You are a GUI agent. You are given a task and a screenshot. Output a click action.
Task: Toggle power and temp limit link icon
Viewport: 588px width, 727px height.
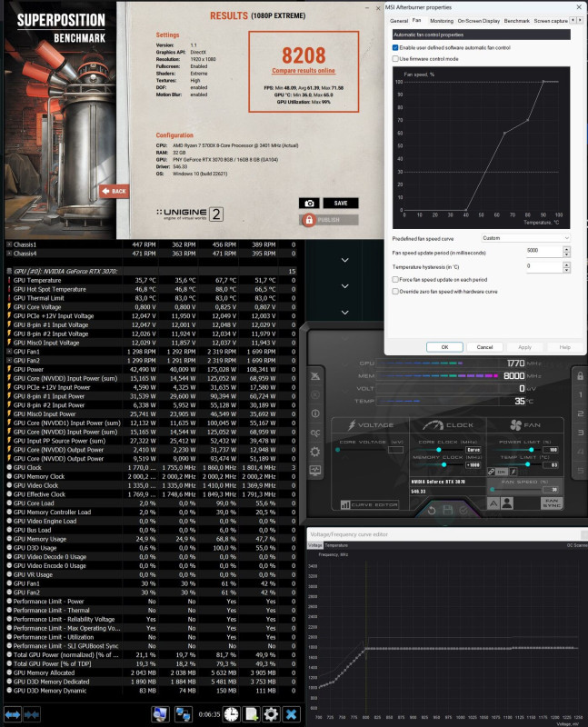pyautogui.click(x=491, y=472)
